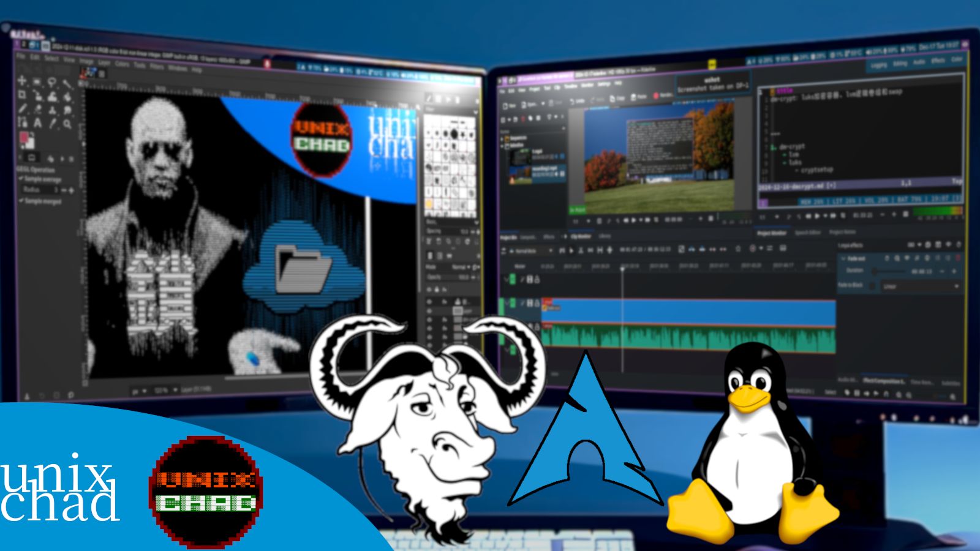
Task: Click the Fade out Duration slider
Action: click(x=888, y=271)
